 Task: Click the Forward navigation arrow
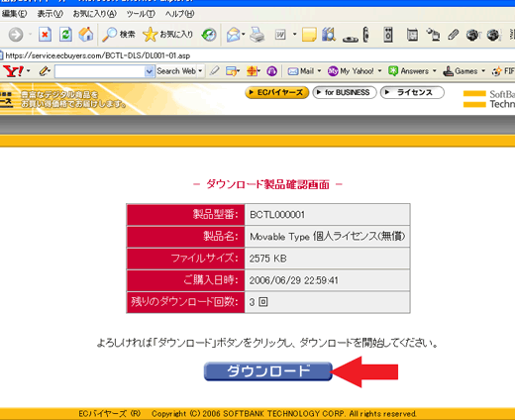point(16,35)
